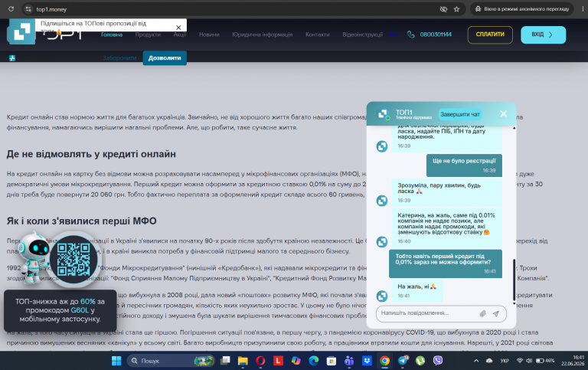
Task: Click the TOP1 site logo
Action: tap(21, 32)
